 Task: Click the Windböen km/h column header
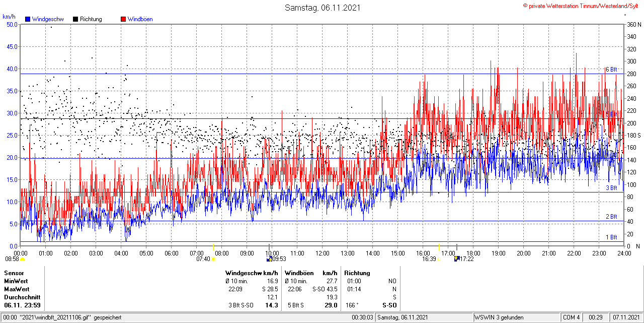(311, 273)
